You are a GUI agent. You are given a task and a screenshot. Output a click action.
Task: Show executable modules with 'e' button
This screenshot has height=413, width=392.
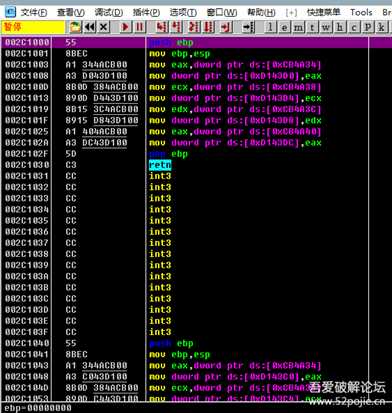pyautogui.click(x=284, y=27)
